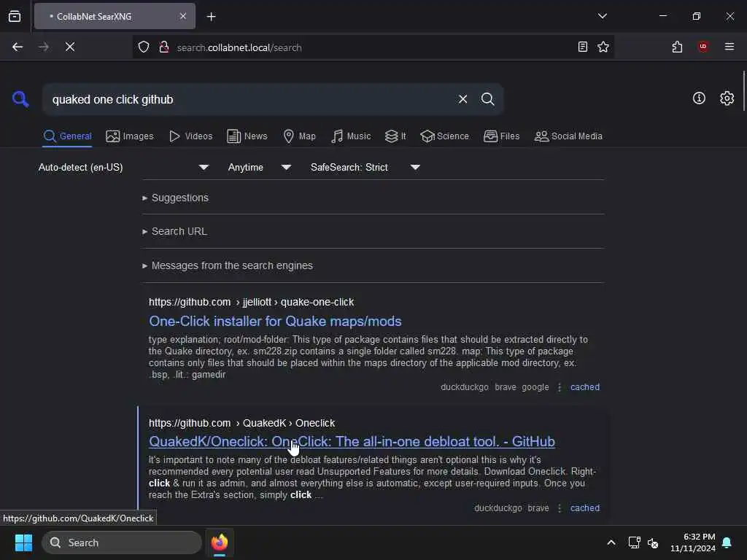Switch to the Videos tab
Screen dimensions: 747x560
(191, 136)
